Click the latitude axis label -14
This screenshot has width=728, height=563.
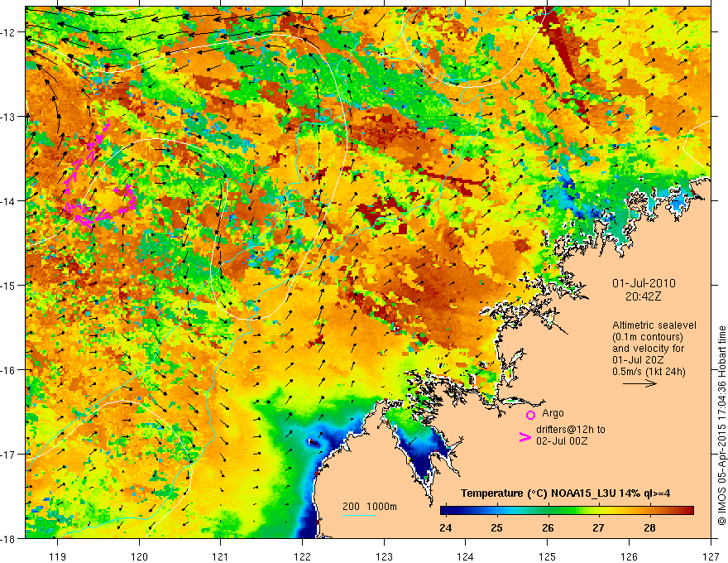pyautogui.click(x=8, y=201)
